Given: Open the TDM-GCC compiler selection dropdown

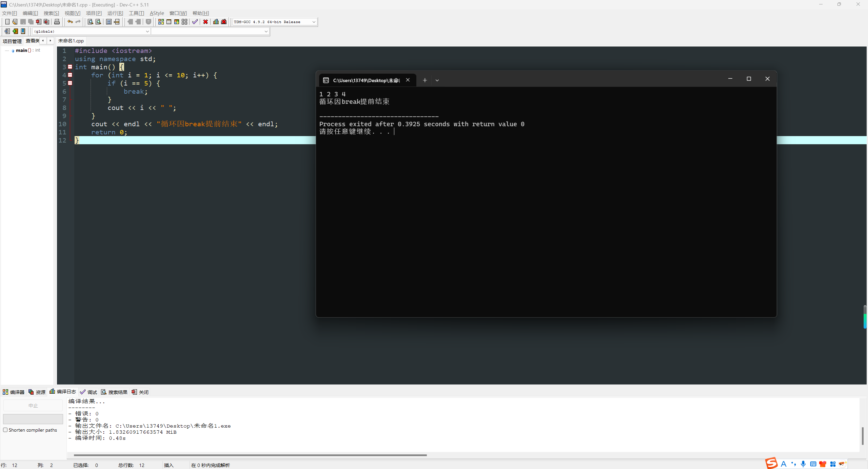Looking at the screenshot, I should pyautogui.click(x=314, y=22).
